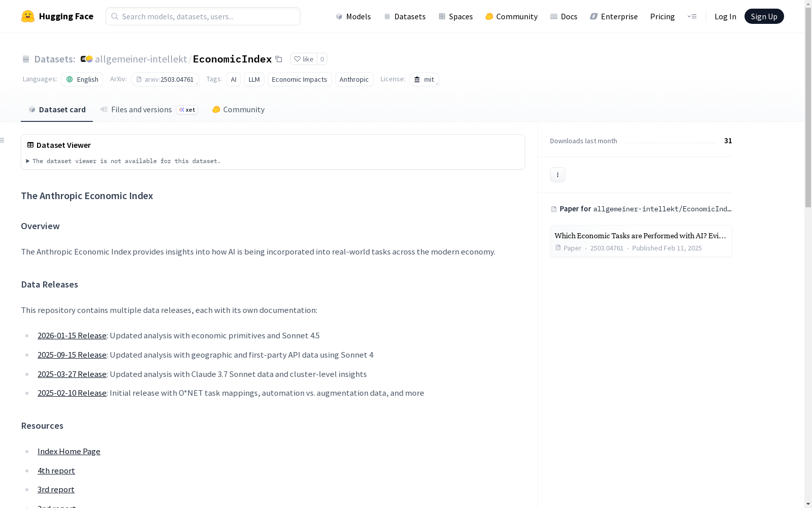This screenshot has height=508, width=812.
Task: Select the English language tag
Action: click(x=82, y=79)
